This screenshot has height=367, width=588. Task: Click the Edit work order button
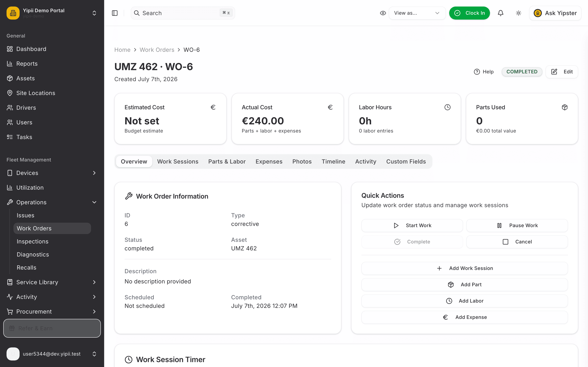(562, 72)
